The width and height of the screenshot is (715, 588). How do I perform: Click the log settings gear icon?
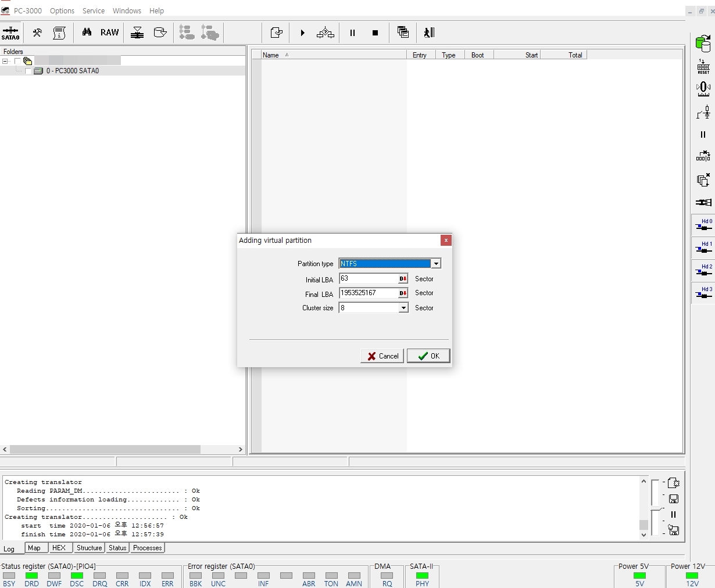click(674, 483)
